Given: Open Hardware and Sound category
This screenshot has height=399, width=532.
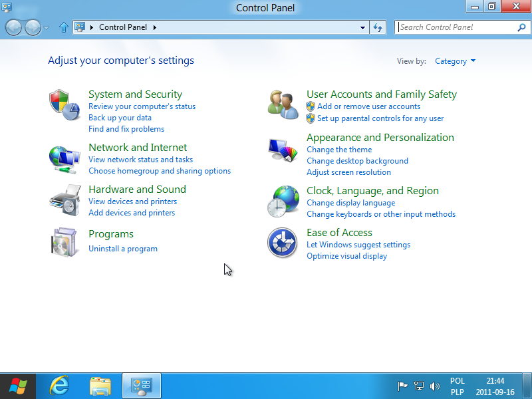Looking at the screenshot, I should click(x=137, y=189).
